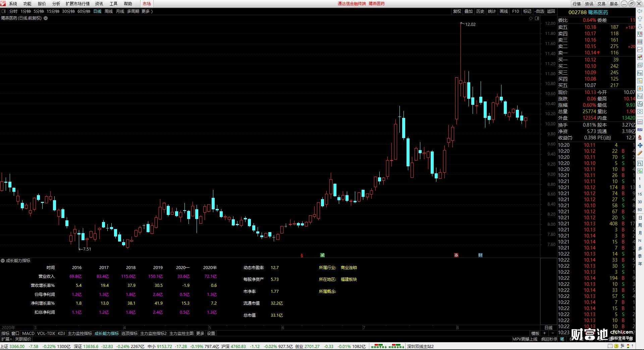Image resolution: width=644 pixels, height=350 pixels.
Task: Click the F10 button in chart toolbar
Action: click(x=516, y=11)
